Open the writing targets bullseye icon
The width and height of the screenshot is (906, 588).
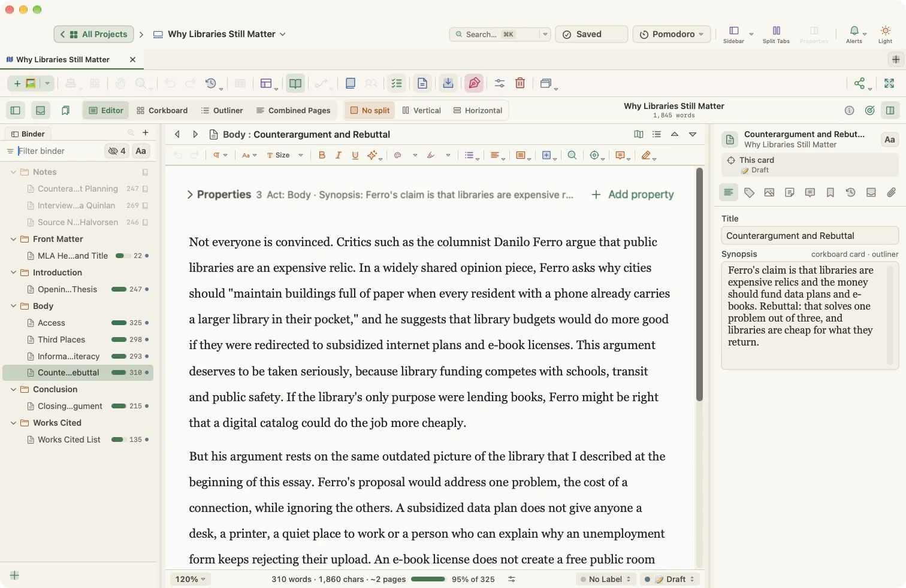tap(870, 110)
